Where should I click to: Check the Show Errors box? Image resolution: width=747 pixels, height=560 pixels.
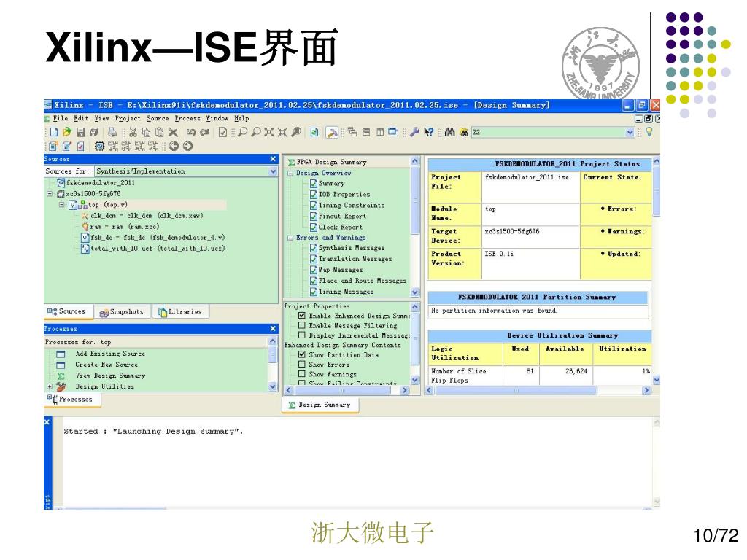tap(301, 364)
